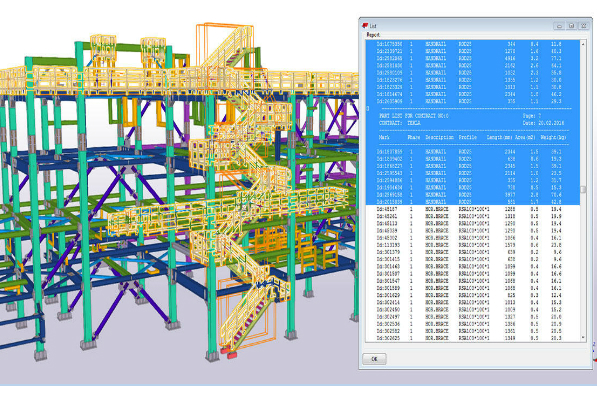
Task: Click the Mark column header
Action: [384, 137]
